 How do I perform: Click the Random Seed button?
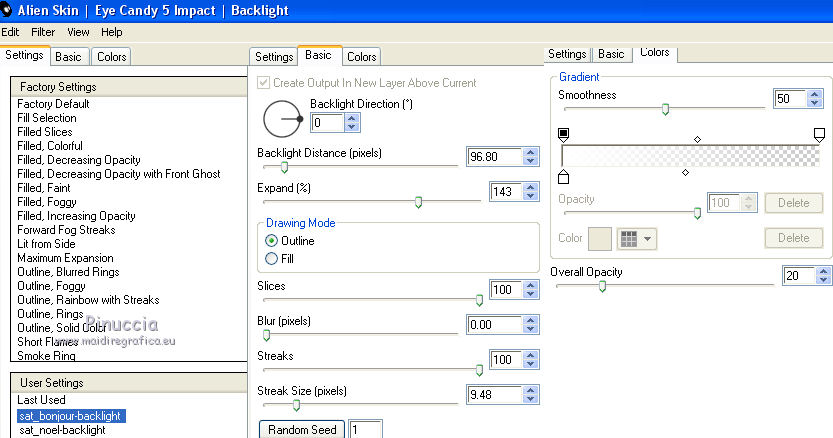pos(302,429)
